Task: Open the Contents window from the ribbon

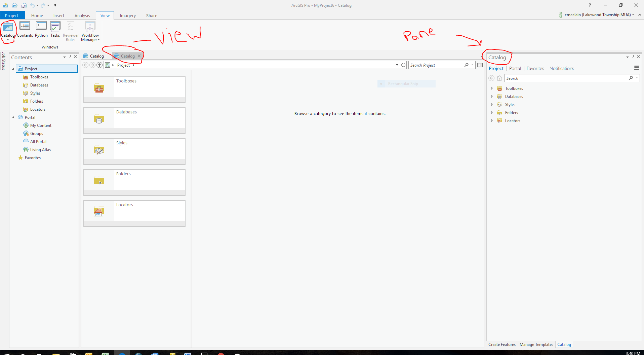Action: click(25, 30)
